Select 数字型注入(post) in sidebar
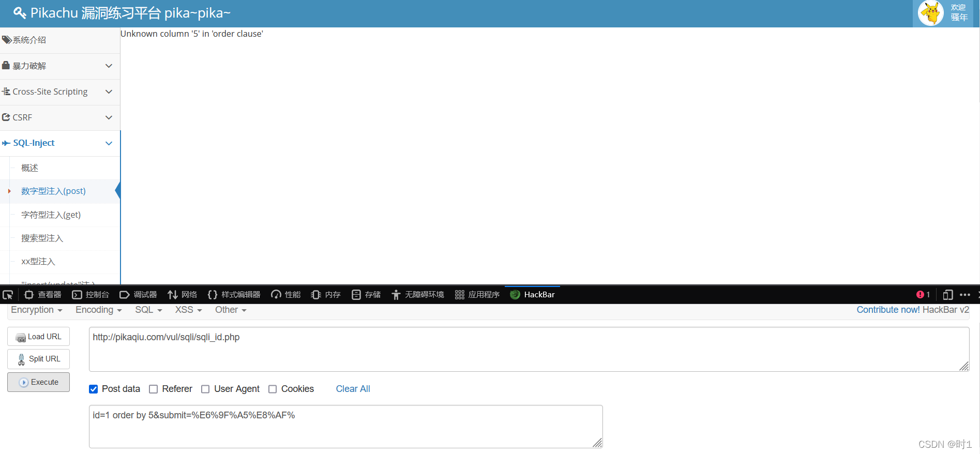The image size is (980, 454). 53,191
